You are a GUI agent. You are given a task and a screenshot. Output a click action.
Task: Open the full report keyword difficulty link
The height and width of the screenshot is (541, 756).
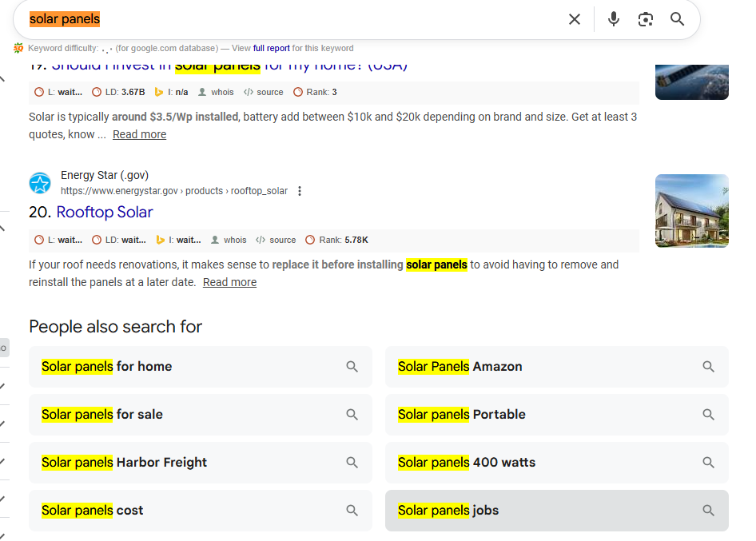(x=271, y=48)
